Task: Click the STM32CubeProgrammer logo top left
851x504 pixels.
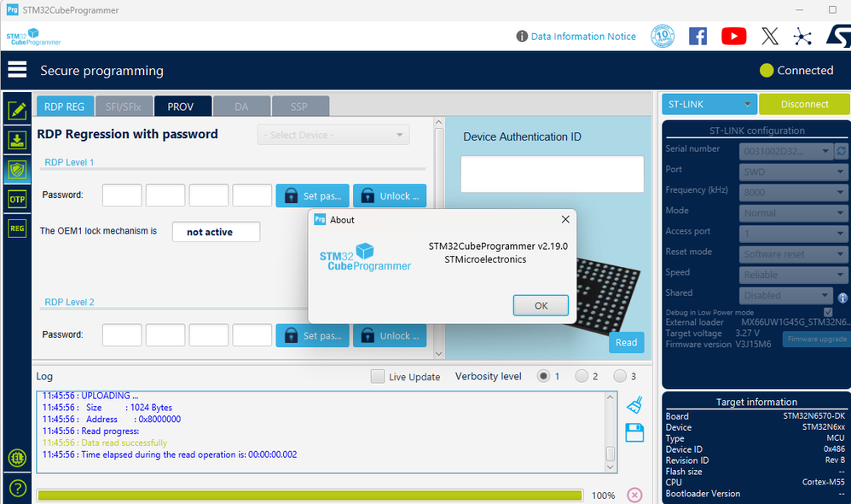Action: (x=33, y=37)
